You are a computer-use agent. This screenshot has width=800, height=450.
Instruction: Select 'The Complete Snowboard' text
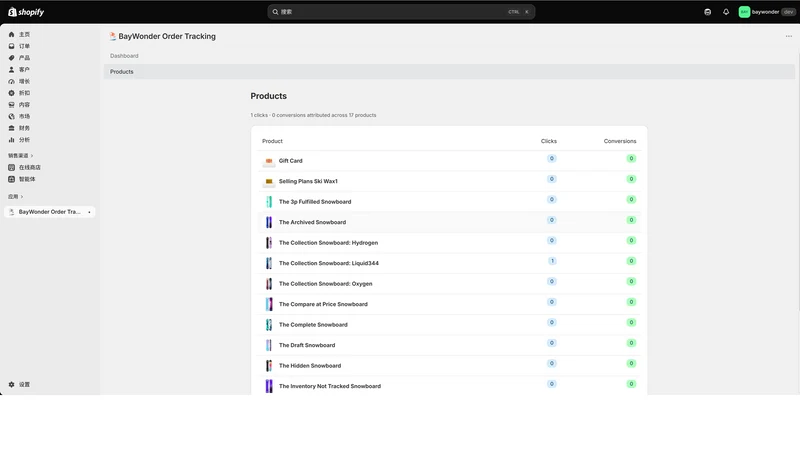(313, 324)
